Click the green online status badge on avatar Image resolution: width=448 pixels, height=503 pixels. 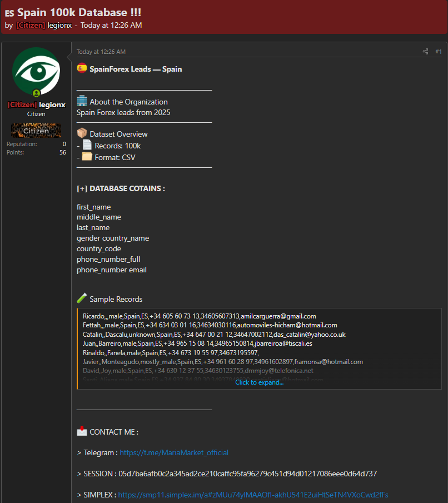[37, 93]
